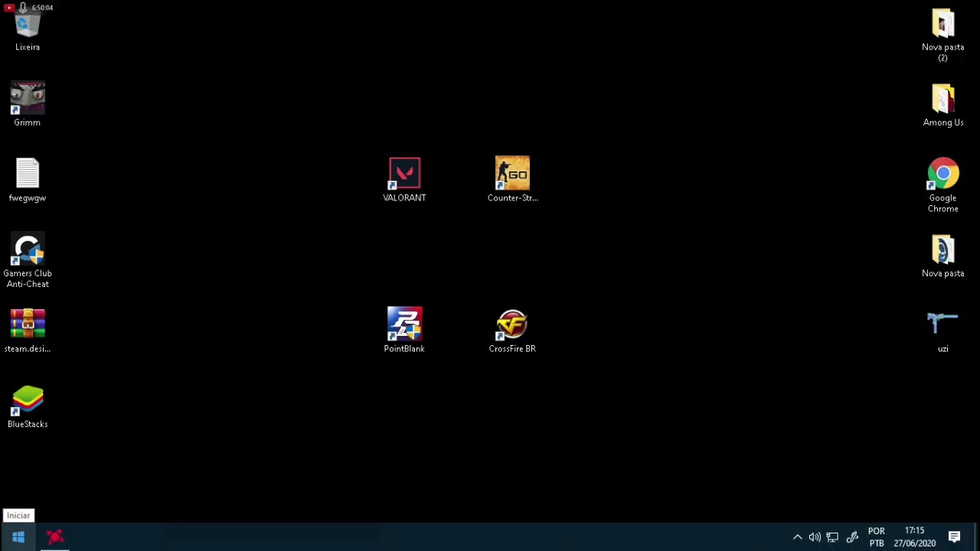Screen dimensions: 980x551
Task: Select the VALORANT desktop icon
Action: click(404, 180)
